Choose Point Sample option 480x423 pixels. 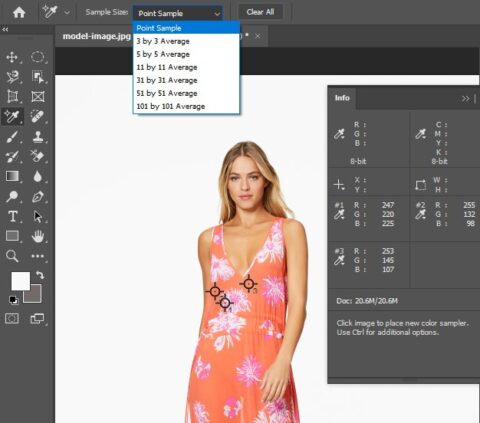point(186,28)
